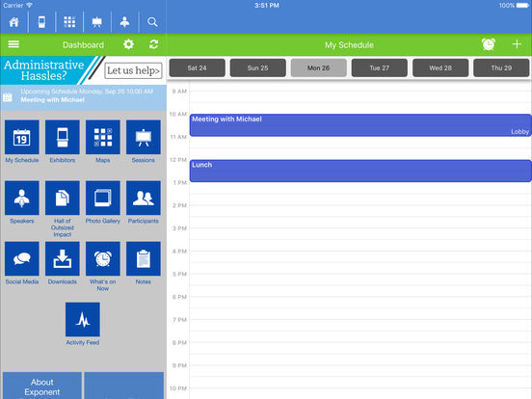This screenshot has width=532, height=399.
Task: Open Dashboard settings gear
Action: [128, 44]
